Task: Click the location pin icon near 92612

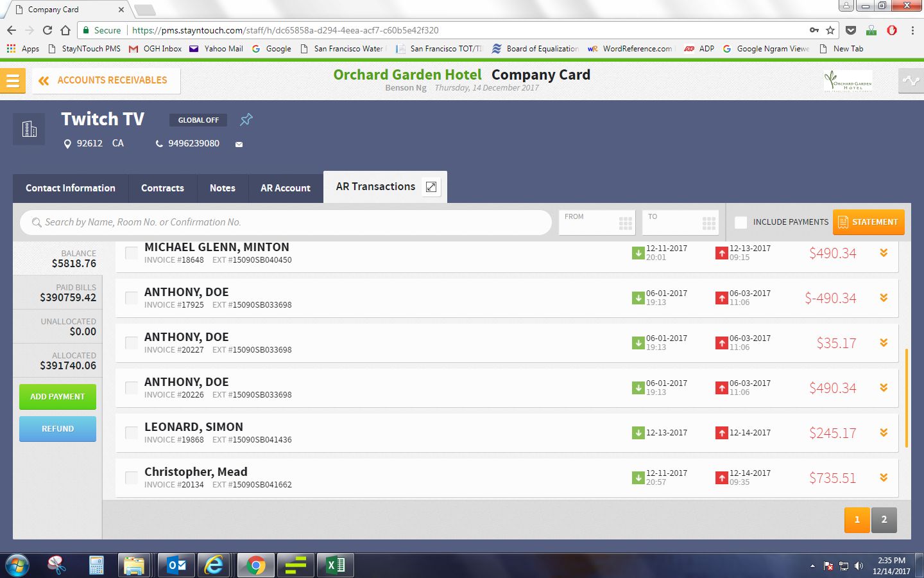Action: (67, 144)
